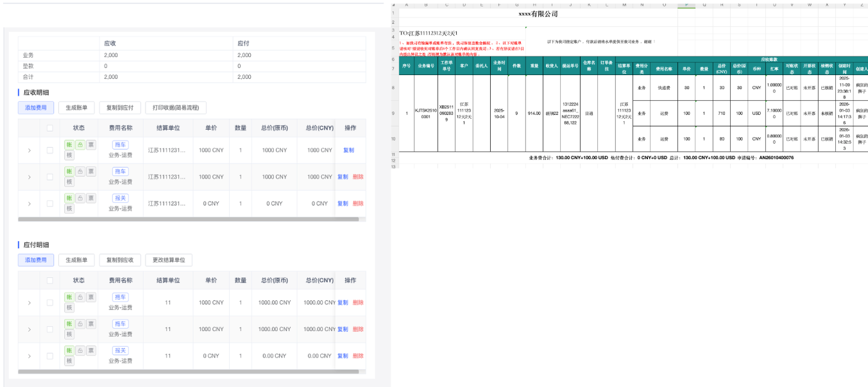Click the 票 badge in first receivable row
Screen dimensions: 868x387
(x=91, y=145)
